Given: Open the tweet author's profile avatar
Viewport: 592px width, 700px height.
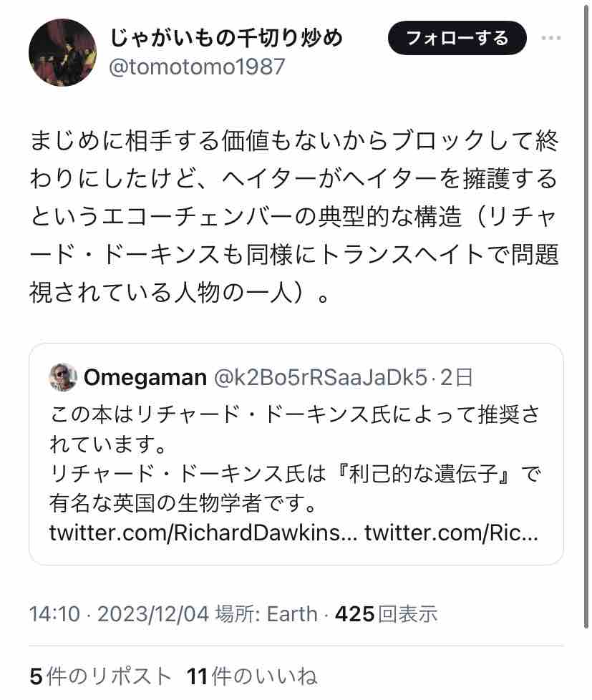Looking at the screenshot, I should pyautogui.click(x=62, y=52).
